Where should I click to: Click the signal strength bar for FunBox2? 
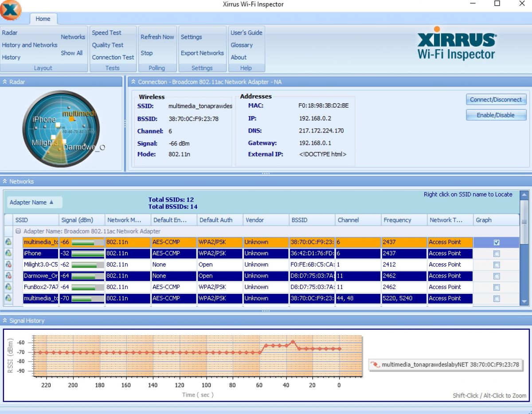87,287
